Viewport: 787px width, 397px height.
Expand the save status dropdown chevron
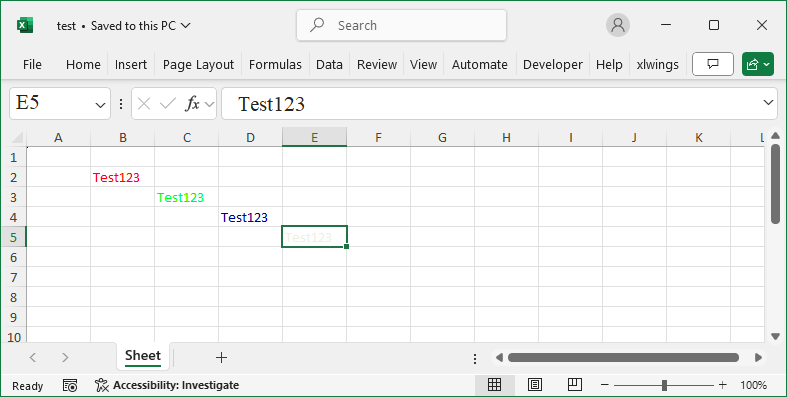185,25
